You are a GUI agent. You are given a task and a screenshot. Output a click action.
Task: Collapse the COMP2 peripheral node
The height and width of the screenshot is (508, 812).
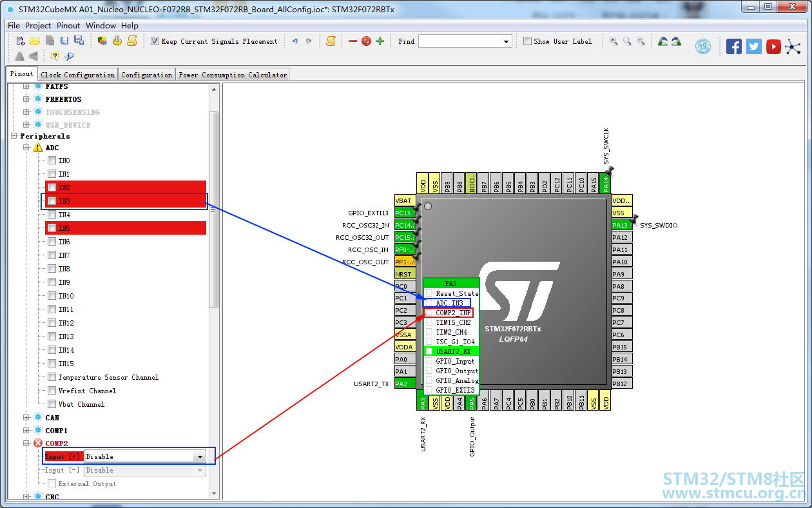click(x=26, y=444)
